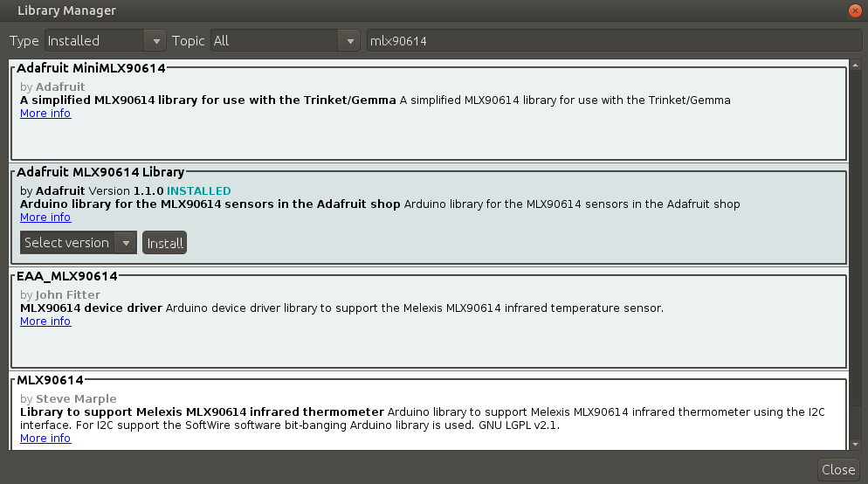This screenshot has height=484, width=868.
Task: Open More info for Adafruit MiniMLX90614
Action: click(x=45, y=114)
